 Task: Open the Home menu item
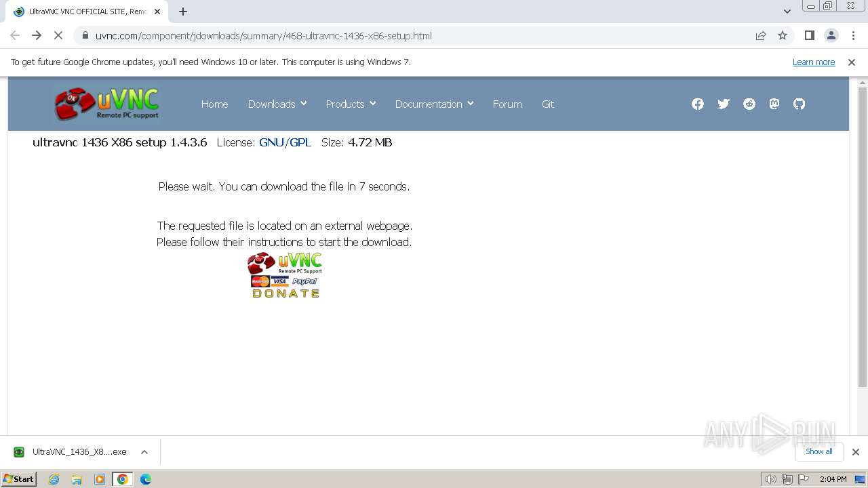coord(214,104)
